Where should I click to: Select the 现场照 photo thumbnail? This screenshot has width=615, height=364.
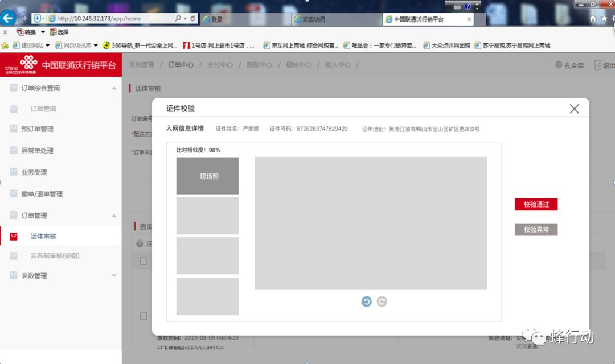tap(207, 176)
